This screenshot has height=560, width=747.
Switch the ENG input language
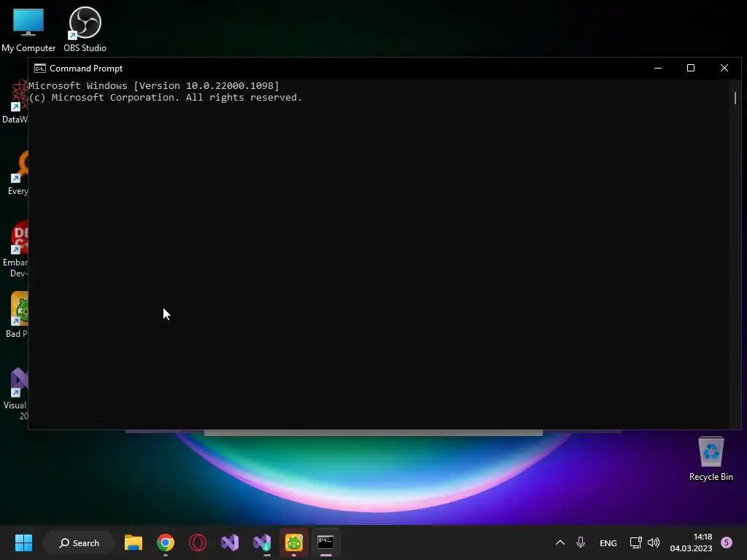point(608,543)
